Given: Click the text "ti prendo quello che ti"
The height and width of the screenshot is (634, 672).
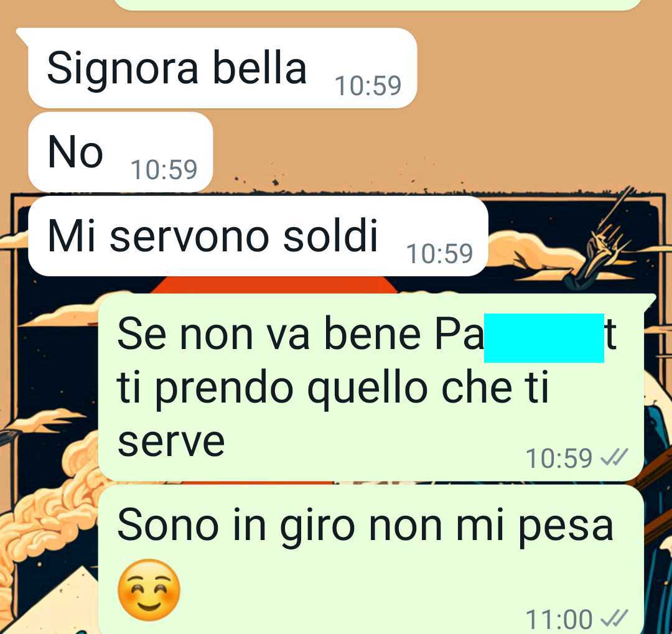Looking at the screenshot, I should 332,389.
